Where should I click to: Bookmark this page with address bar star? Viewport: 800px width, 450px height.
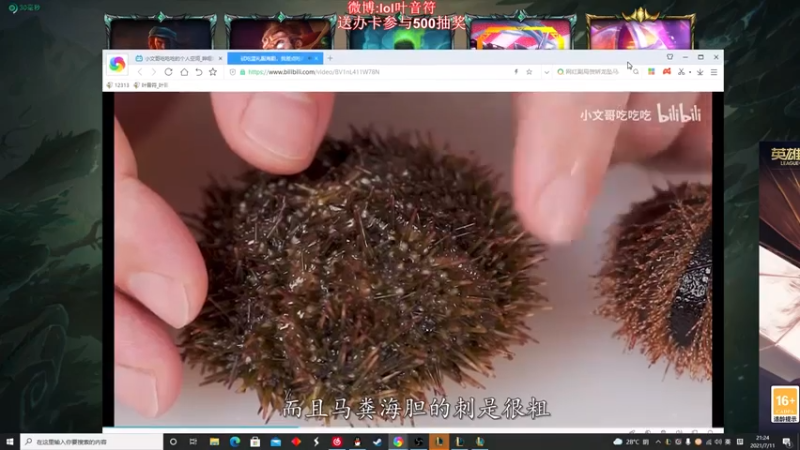[x=529, y=72]
